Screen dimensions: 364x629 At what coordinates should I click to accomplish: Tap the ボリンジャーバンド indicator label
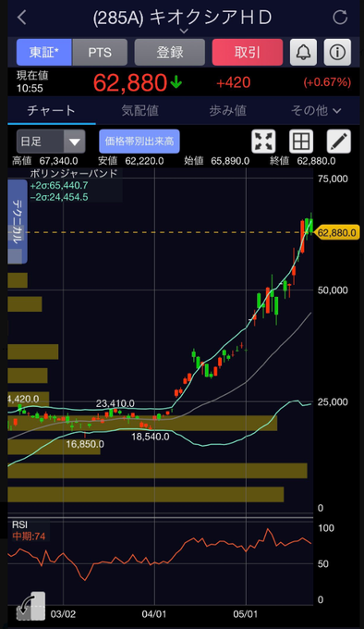(74, 173)
